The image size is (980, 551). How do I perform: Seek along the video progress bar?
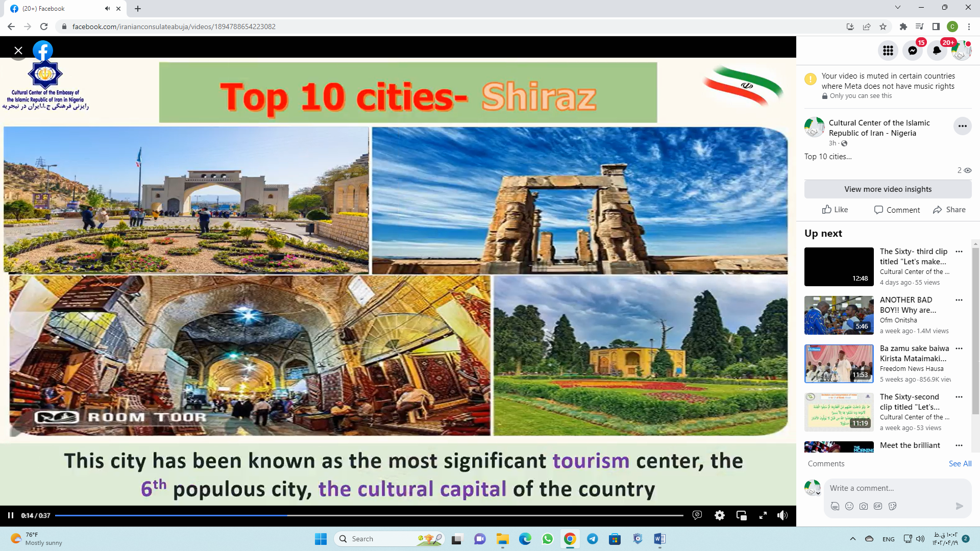point(369,515)
